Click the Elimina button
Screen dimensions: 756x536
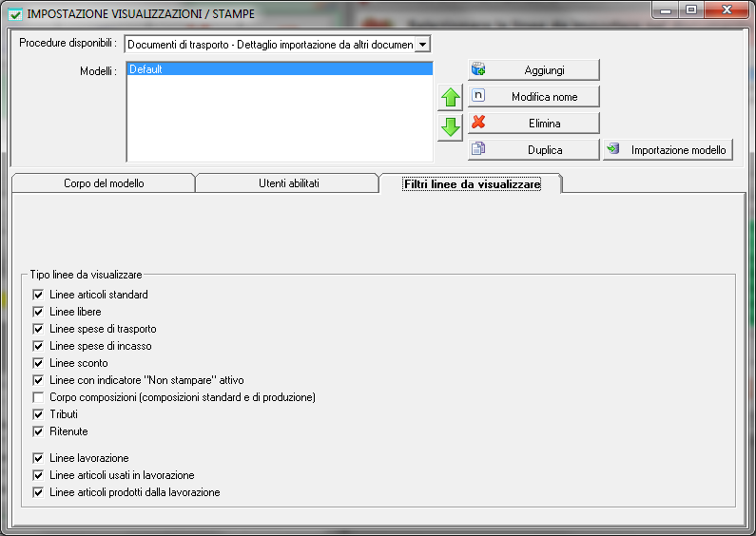point(533,123)
